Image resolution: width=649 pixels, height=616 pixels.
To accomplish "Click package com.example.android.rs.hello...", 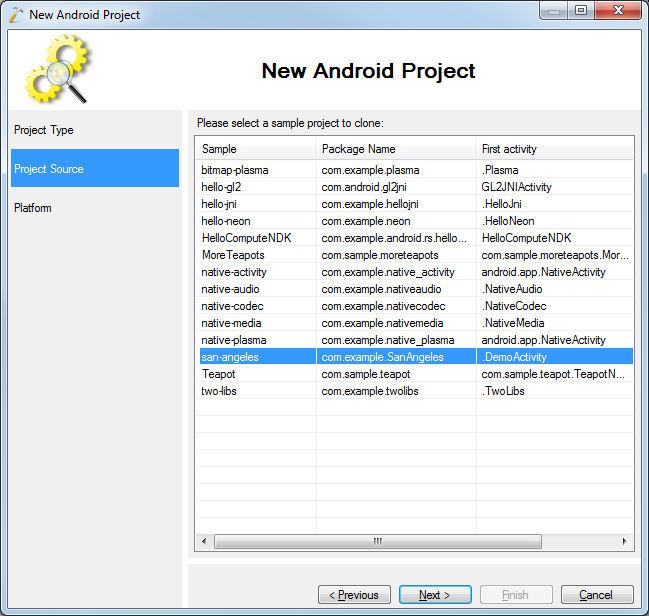I will tap(394, 238).
